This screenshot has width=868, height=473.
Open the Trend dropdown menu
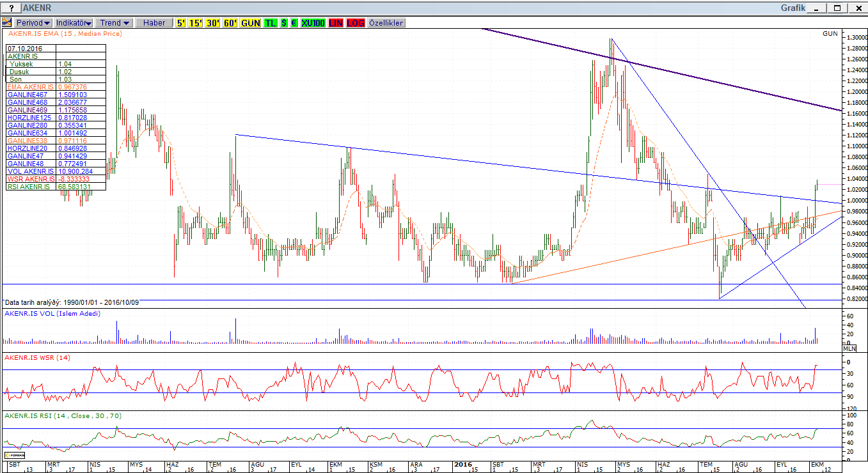coord(114,22)
